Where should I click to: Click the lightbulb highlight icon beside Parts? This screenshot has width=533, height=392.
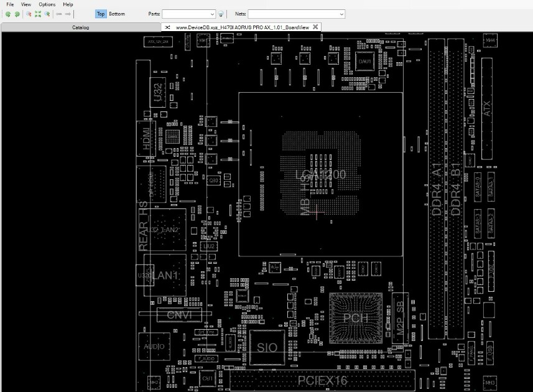click(x=221, y=14)
